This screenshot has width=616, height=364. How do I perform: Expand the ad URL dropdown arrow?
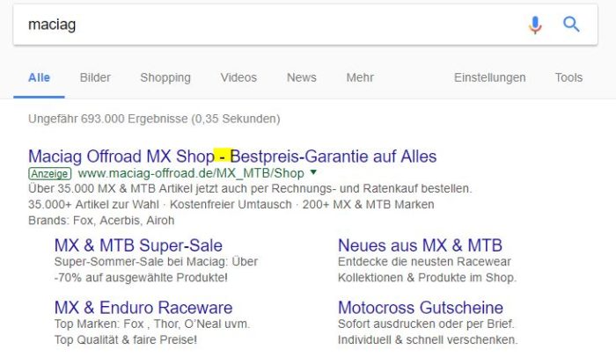pos(313,173)
